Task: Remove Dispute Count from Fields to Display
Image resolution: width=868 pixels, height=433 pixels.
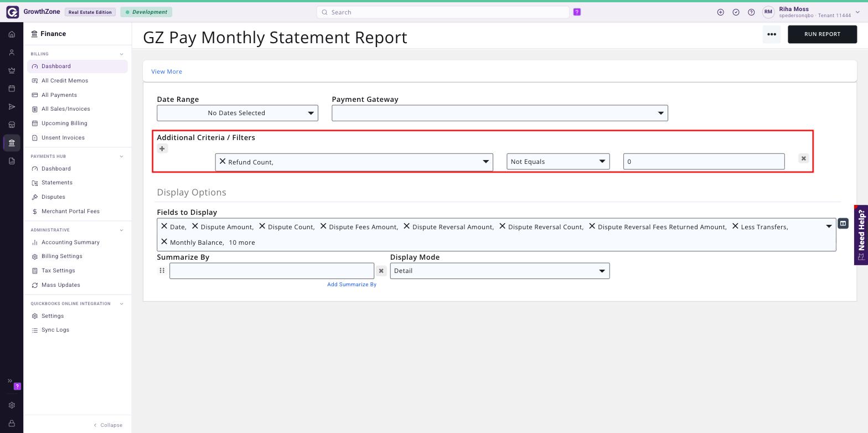Action: 262,226
